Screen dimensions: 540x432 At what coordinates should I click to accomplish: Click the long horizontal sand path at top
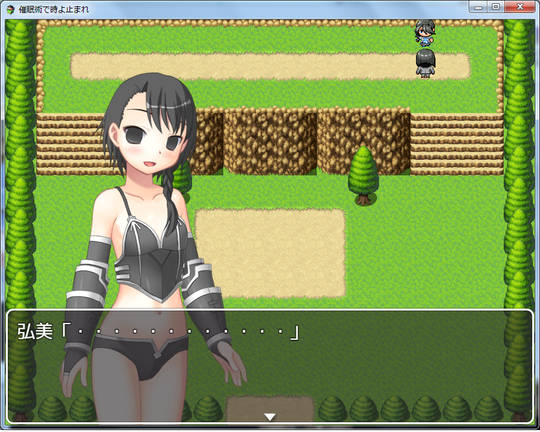point(270,66)
